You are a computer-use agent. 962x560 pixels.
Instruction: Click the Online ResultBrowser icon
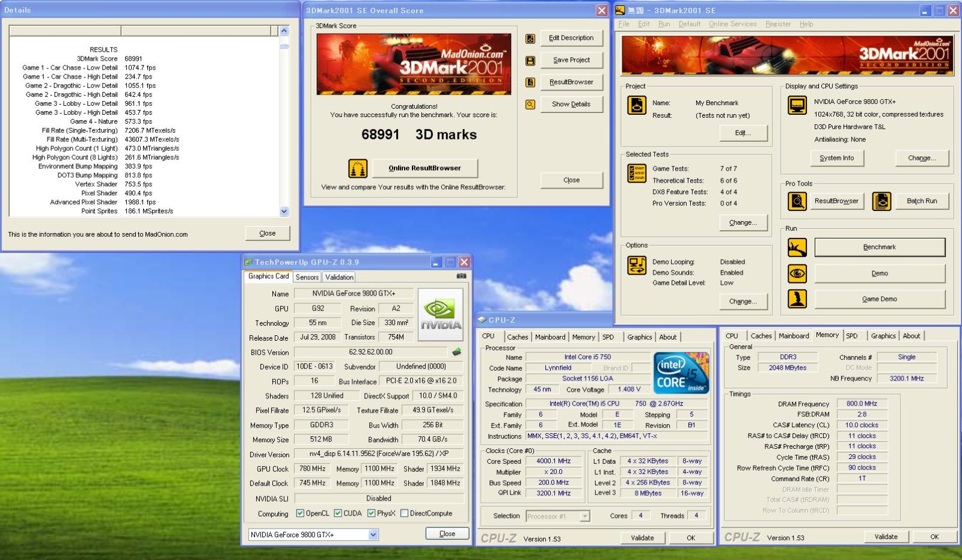pos(358,168)
